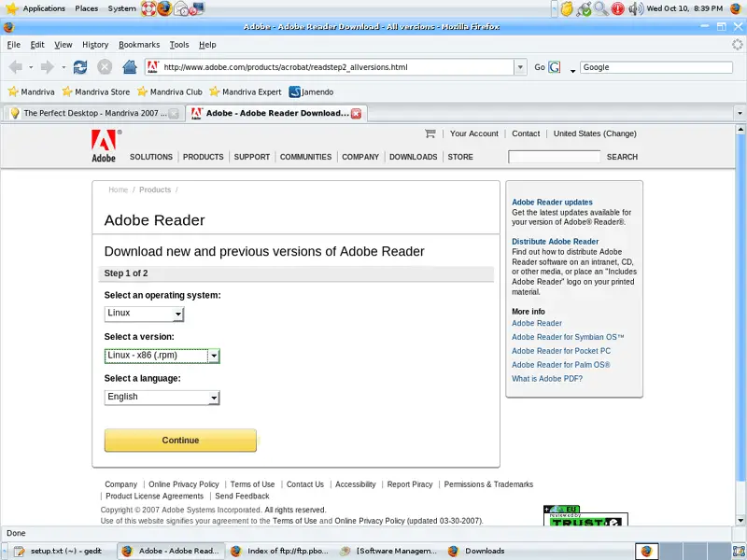Open the What is Adobe PDF? link

(x=547, y=379)
